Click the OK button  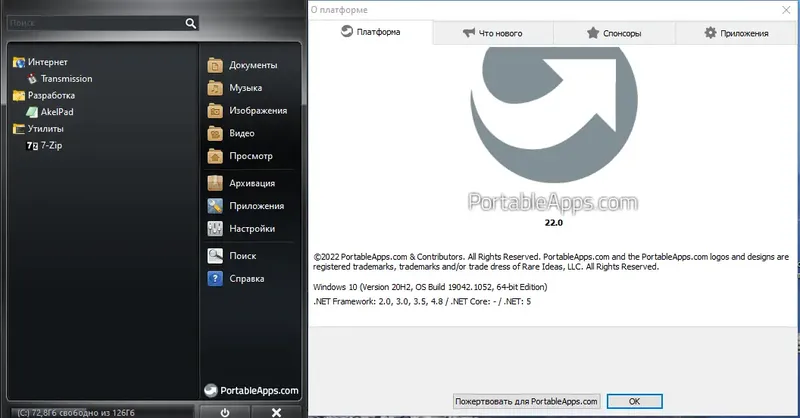coord(635,402)
